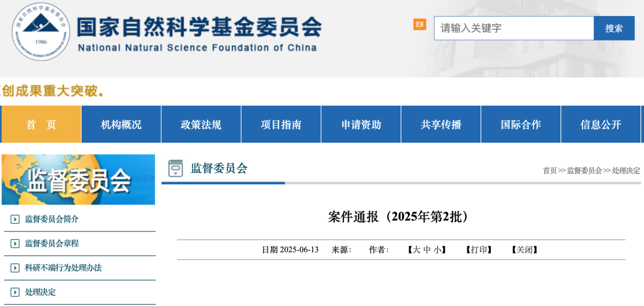The height and width of the screenshot is (306, 644).
Task: Open the 处理决定 sidebar link
Action: (x=41, y=292)
